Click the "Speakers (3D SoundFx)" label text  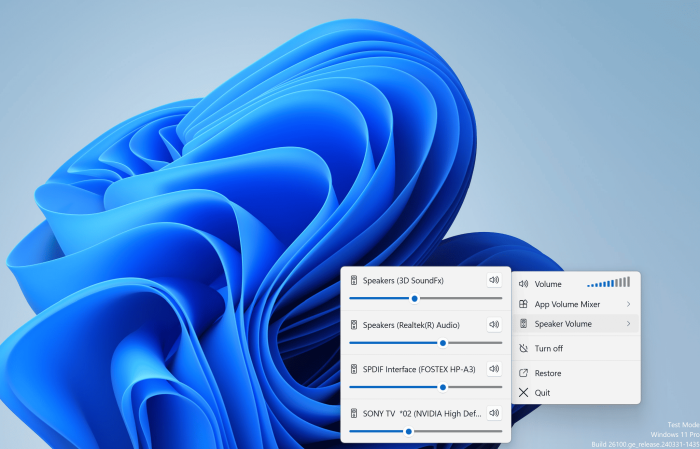[x=403, y=281]
